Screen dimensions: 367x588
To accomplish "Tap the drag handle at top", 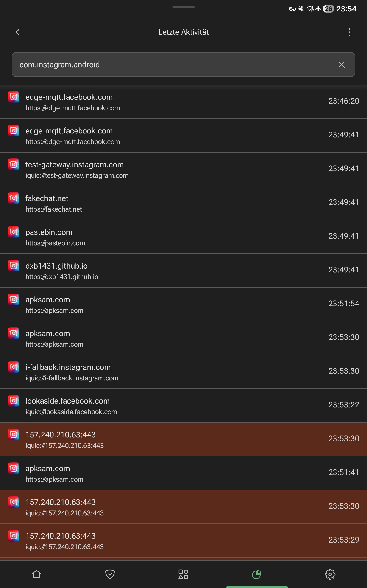I will tap(183, 7).
